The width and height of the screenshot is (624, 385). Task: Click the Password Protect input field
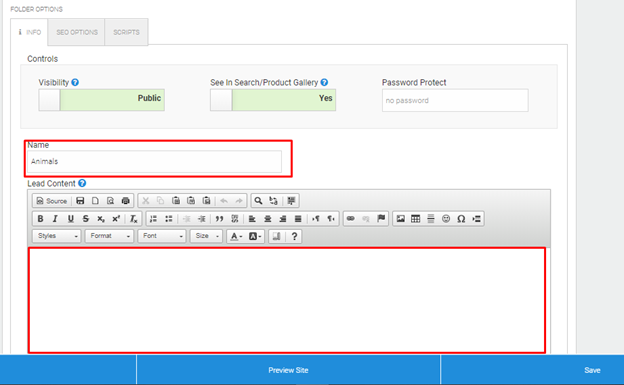pyautogui.click(x=455, y=100)
